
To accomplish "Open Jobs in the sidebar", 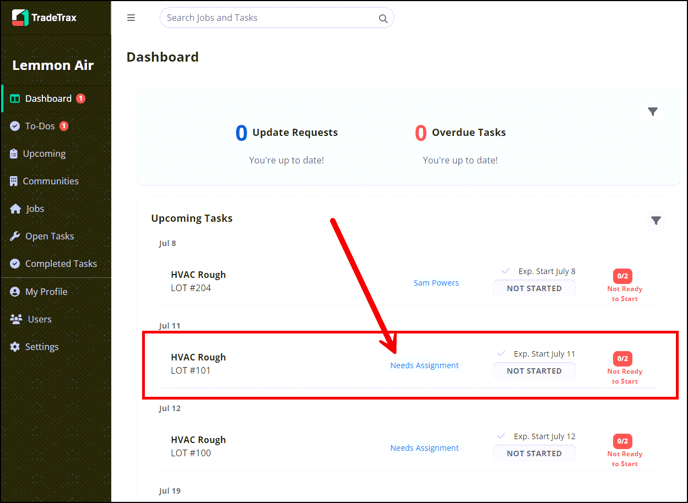I will pos(35,209).
